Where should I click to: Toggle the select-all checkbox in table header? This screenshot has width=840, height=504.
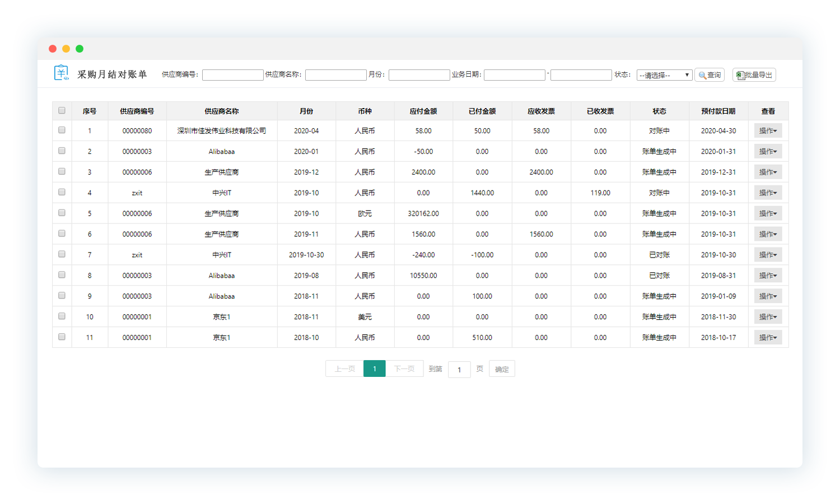pos(62,111)
